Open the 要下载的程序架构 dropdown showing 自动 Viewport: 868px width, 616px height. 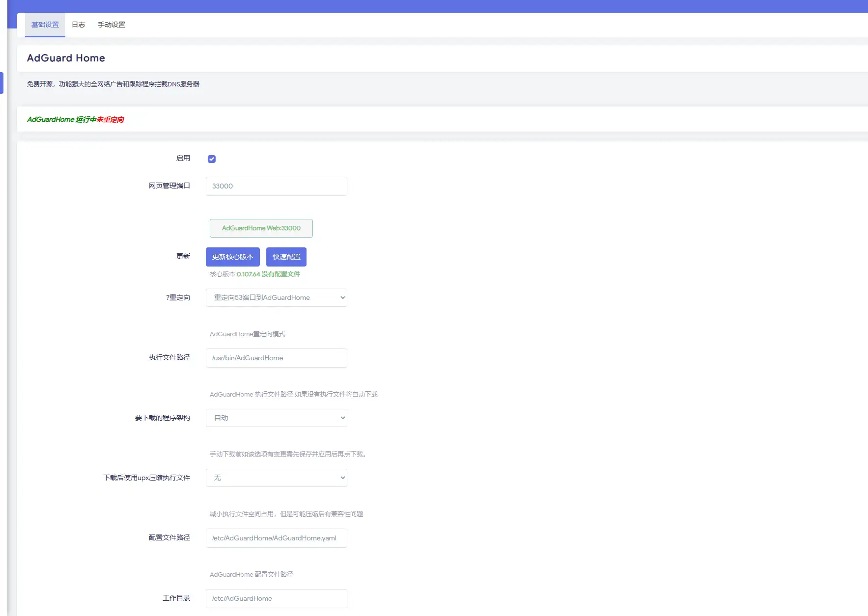[x=276, y=418]
